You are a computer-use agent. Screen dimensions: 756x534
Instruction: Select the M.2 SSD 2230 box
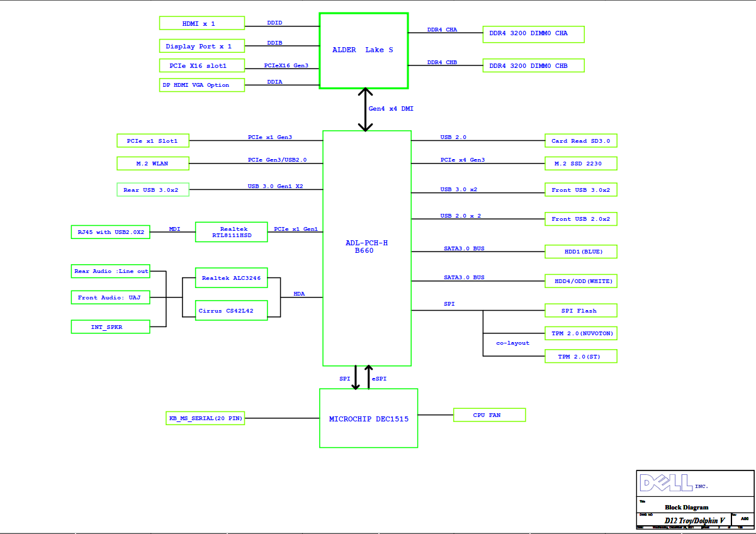tap(580, 164)
